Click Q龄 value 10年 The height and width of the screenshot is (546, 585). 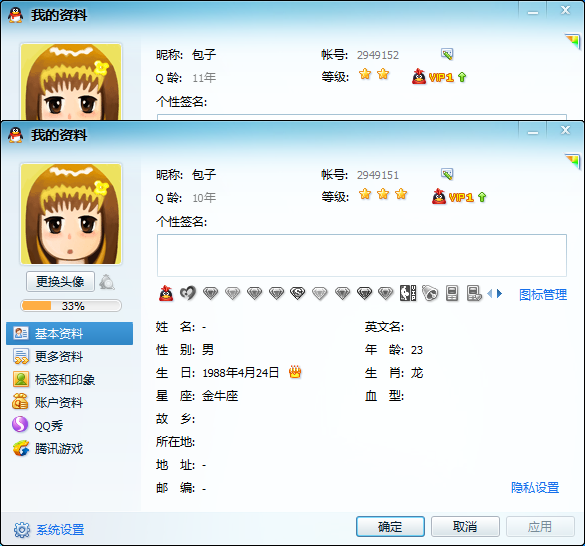pos(204,198)
